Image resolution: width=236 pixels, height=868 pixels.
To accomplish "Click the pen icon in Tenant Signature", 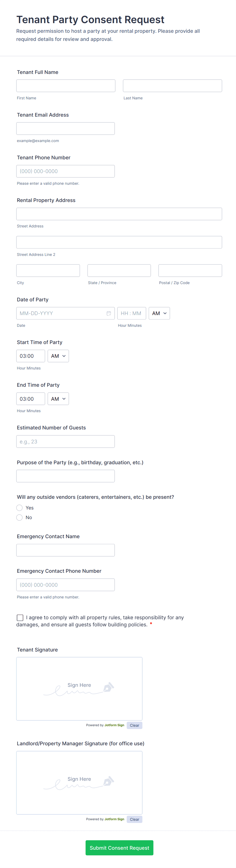I will pos(108,687).
